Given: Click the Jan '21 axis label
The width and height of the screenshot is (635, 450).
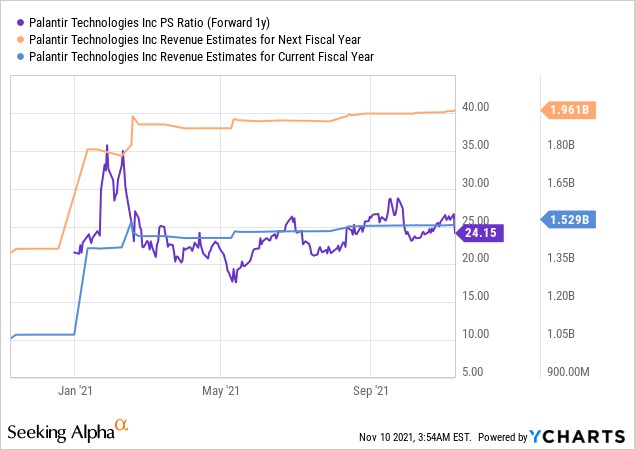Looking at the screenshot, I should point(75,391).
